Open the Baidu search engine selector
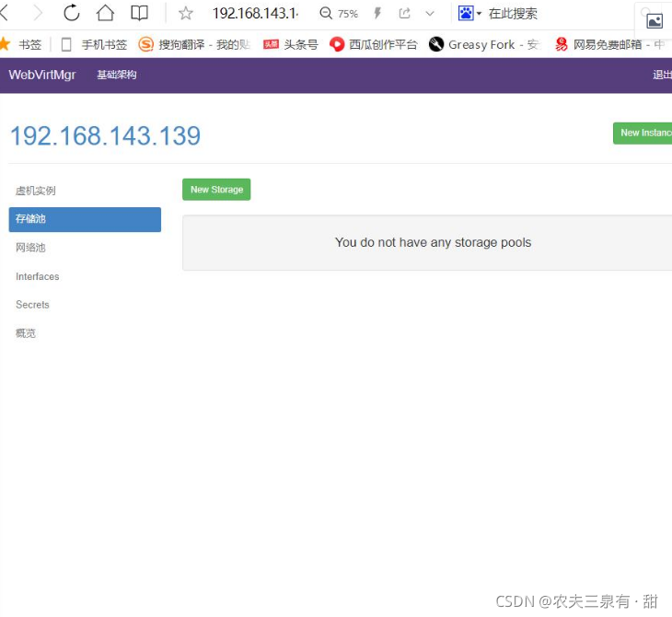This screenshot has width=672, height=617. pos(469,13)
